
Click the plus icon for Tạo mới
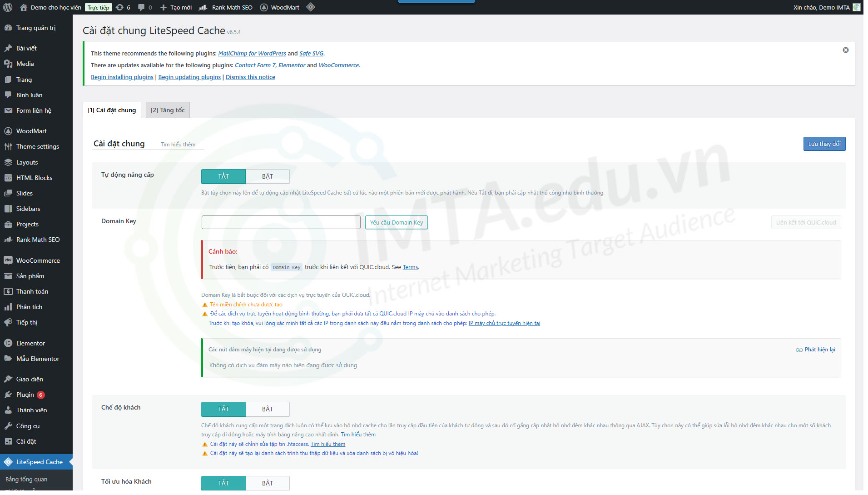point(164,7)
